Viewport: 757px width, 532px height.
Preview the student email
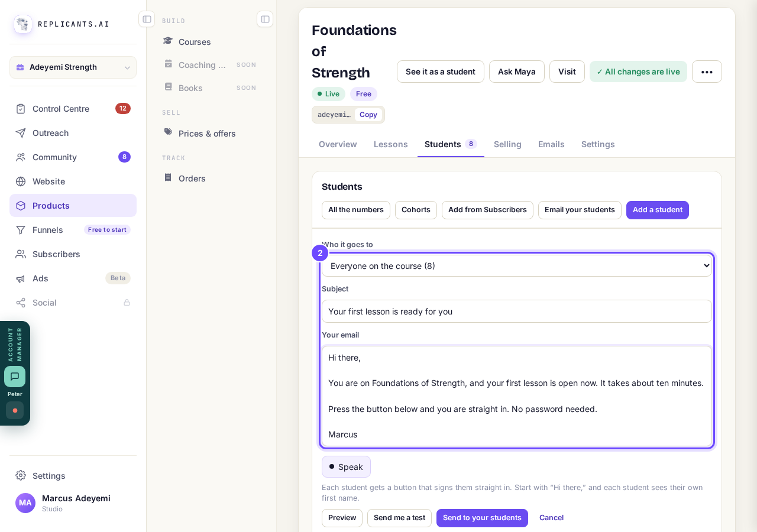pos(342,518)
